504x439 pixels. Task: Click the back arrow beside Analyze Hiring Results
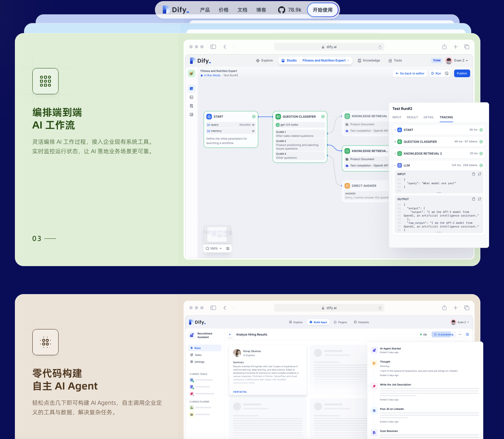[x=230, y=335]
